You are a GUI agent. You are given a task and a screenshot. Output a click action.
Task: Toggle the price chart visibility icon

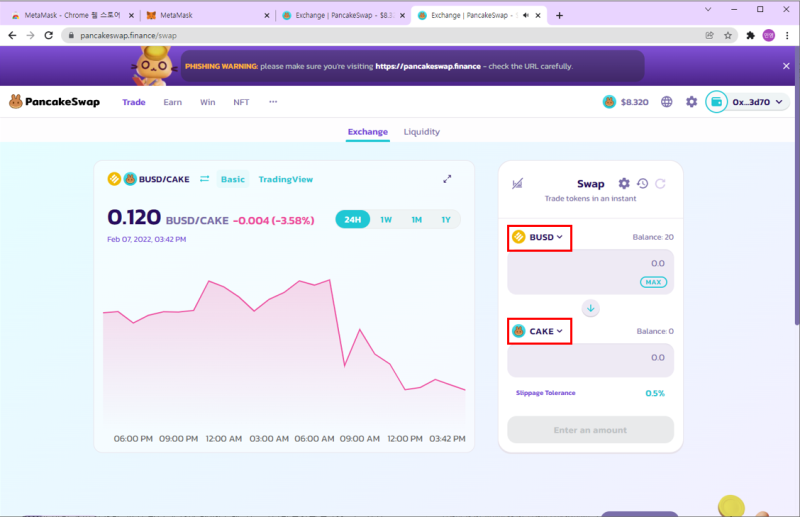pos(517,183)
